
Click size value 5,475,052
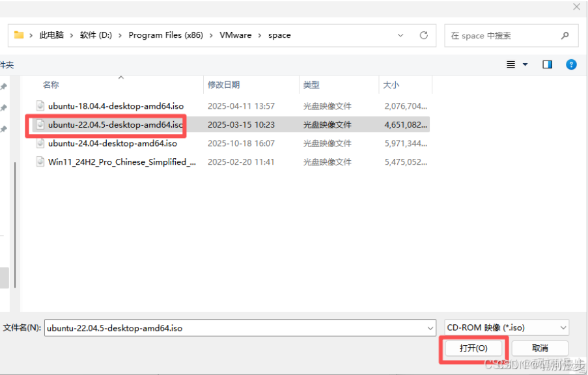[x=406, y=162]
